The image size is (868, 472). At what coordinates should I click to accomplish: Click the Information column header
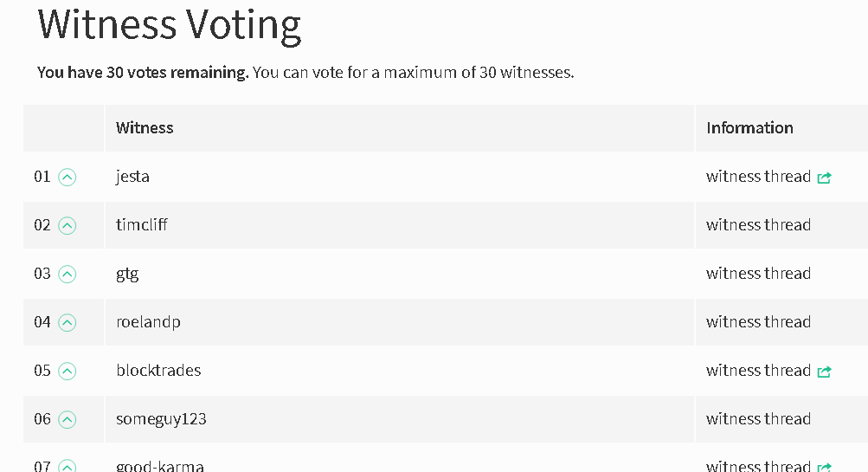pos(749,128)
